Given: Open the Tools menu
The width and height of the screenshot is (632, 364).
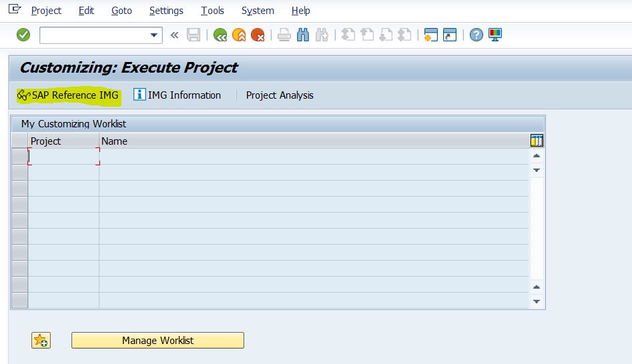Looking at the screenshot, I should [x=212, y=11].
